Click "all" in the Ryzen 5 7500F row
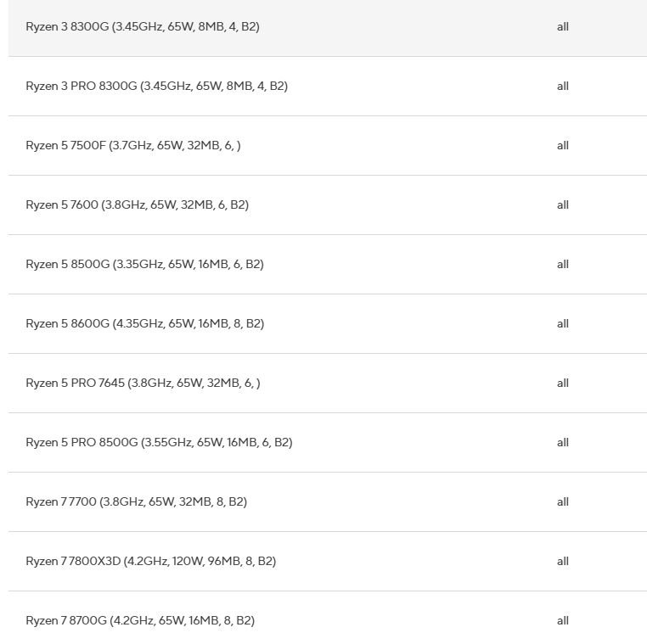Viewport: 647px width, 644px height. [x=563, y=145]
